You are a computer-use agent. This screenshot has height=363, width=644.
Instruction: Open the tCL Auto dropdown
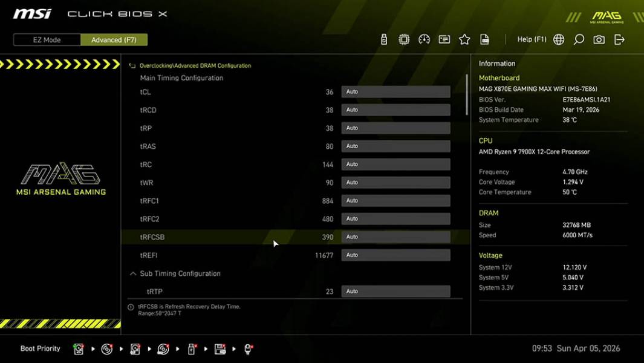tap(395, 91)
